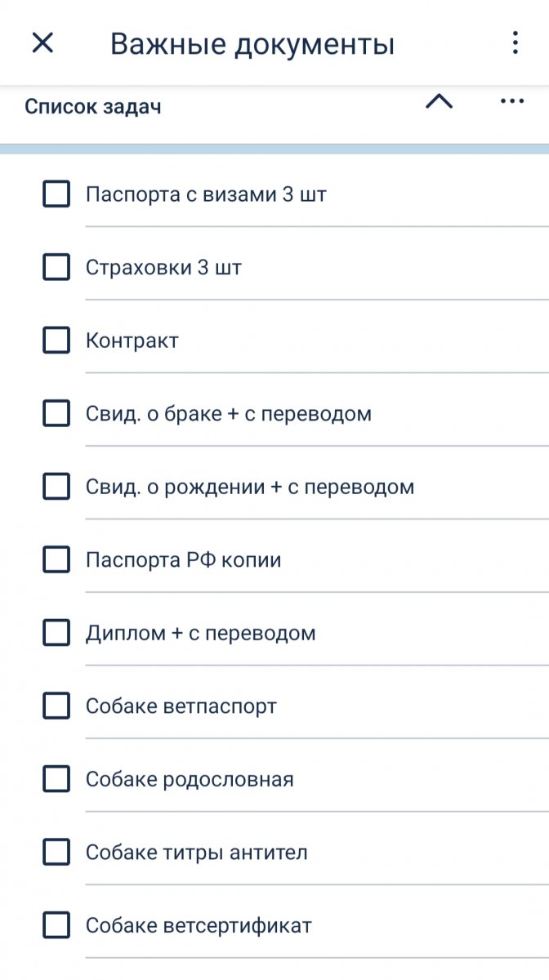Viewport: 549px width, 980px height.
Task: Collapse the Список задач section
Action: tap(440, 101)
